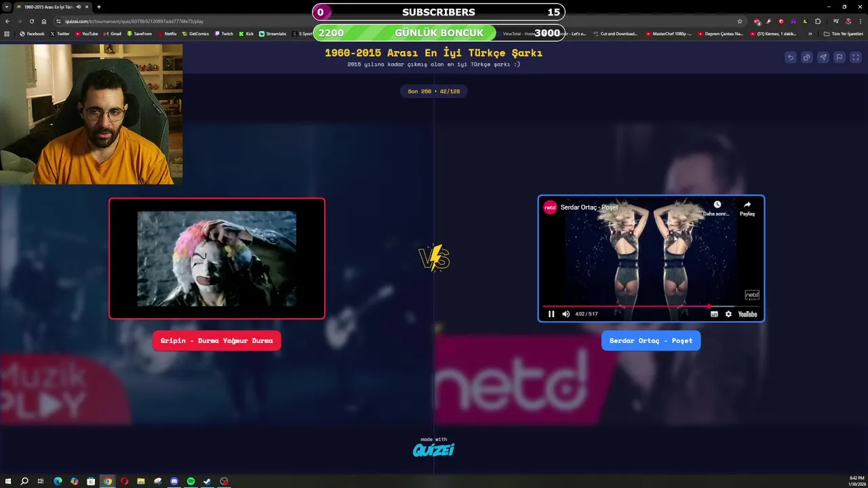This screenshot has width=868, height=488.
Task: Toggle Quizei fullscreen mode icon
Action: tap(856, 58)
